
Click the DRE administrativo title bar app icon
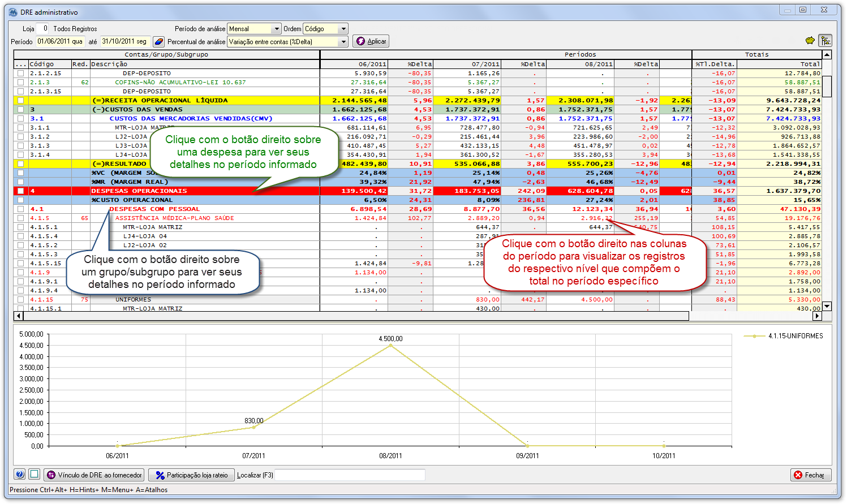tap(13, 12)
